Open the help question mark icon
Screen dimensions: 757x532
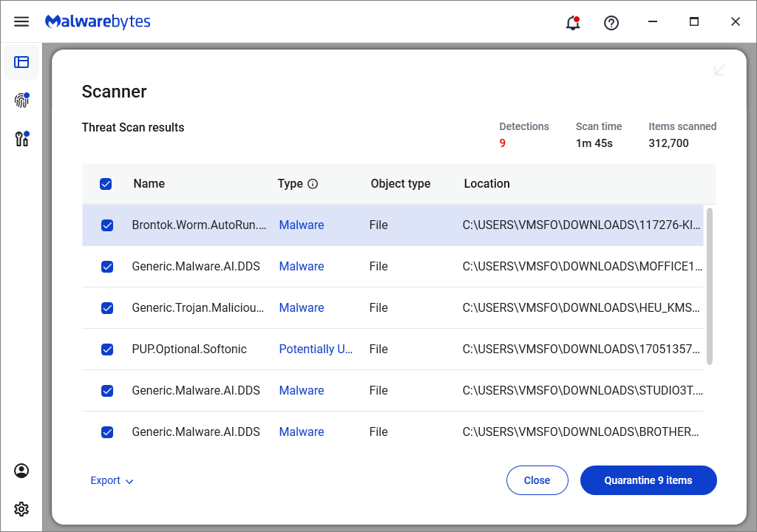click(611, 23)
